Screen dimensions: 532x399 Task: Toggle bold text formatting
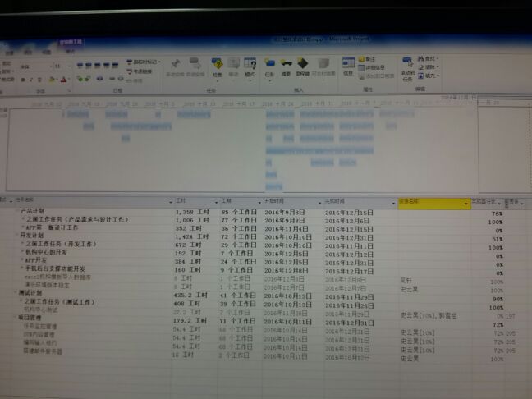(x=22, y=80)
